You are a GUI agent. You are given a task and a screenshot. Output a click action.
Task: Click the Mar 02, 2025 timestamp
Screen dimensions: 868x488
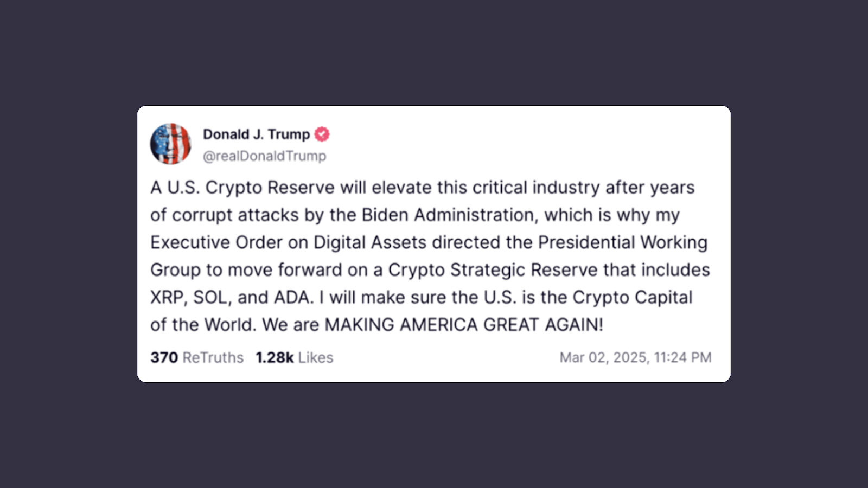click(635, 357)
